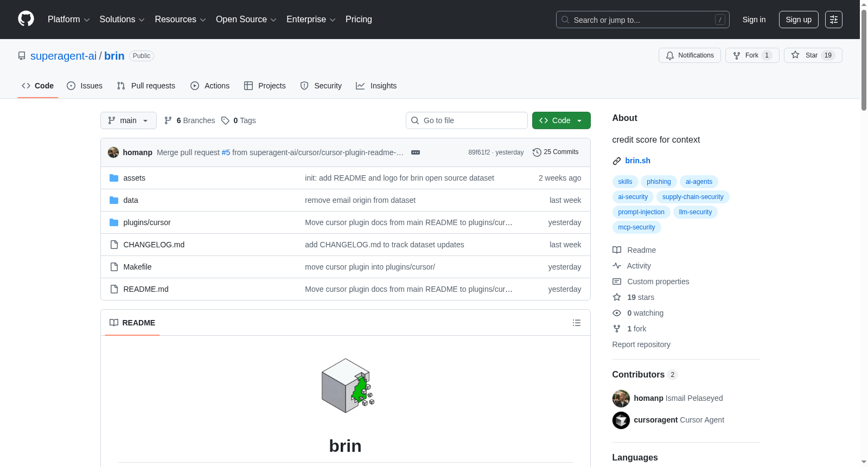The image size is (868, 467).
Task: Open the green Code dropdown button
Action: (x=561, y=120)
